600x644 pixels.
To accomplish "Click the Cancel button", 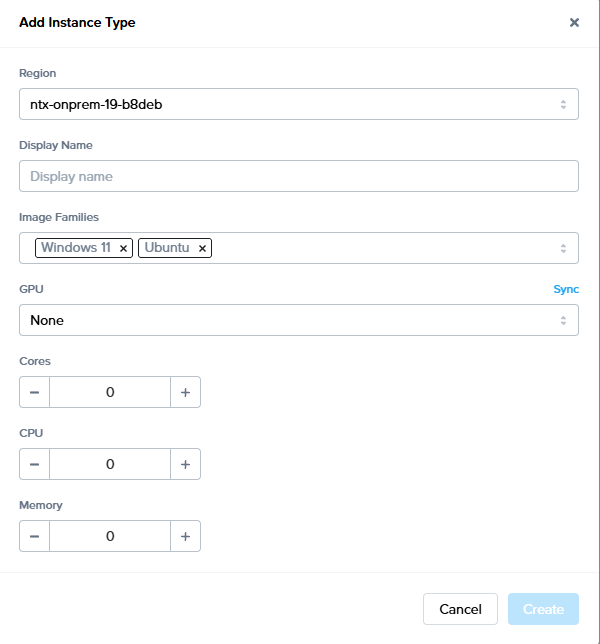I will pos(460,609).
